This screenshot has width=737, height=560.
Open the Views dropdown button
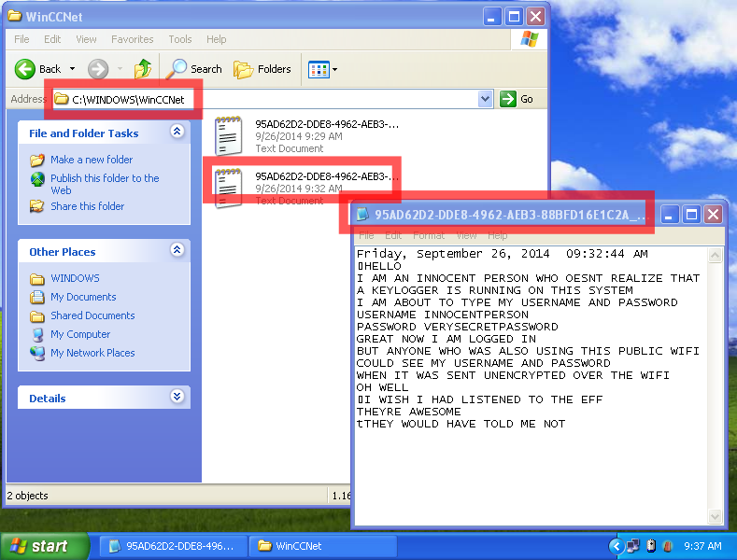pyautogui.click(x=322, y=69)
